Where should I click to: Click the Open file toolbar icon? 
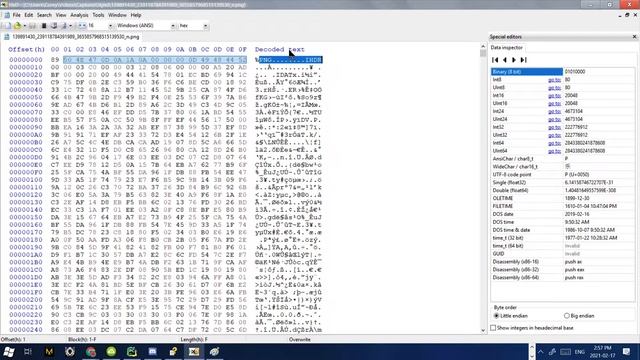click(x=18, y=26)
